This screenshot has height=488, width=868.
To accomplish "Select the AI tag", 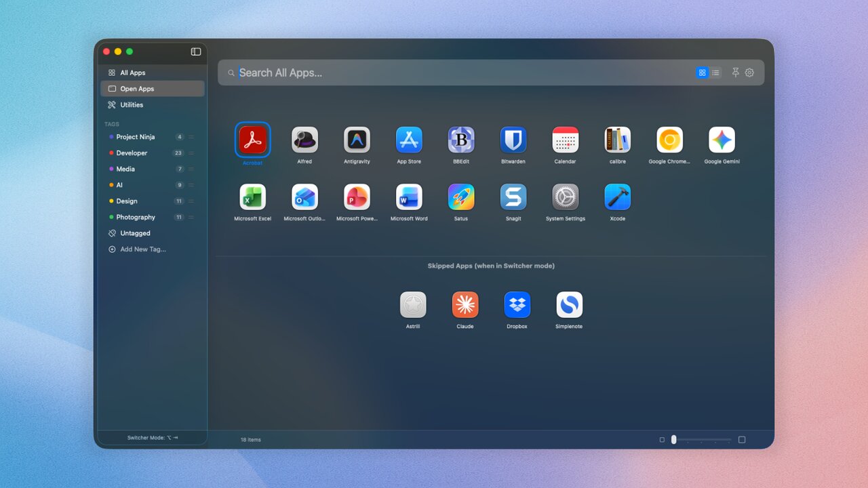I will coord(153,185).
